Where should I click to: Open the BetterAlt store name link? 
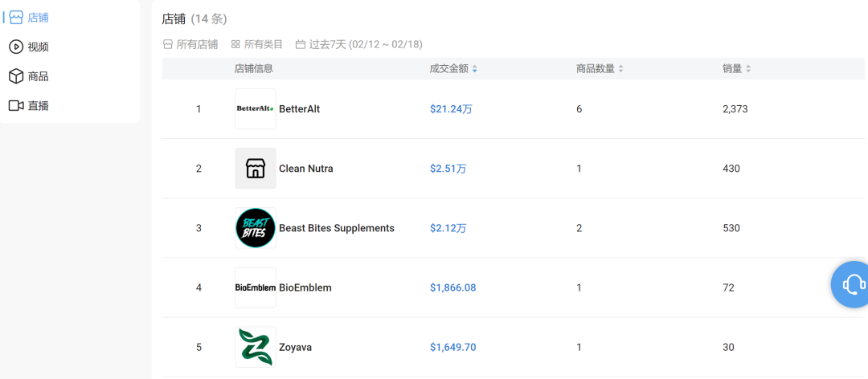pyautogui.click(x=300, y=109)
